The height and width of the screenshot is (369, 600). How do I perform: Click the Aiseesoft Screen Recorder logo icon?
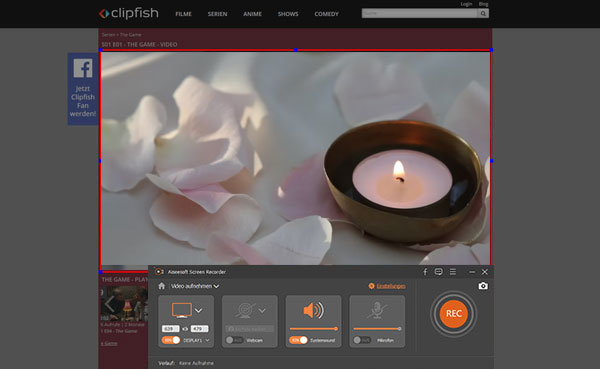coord(159,272)
